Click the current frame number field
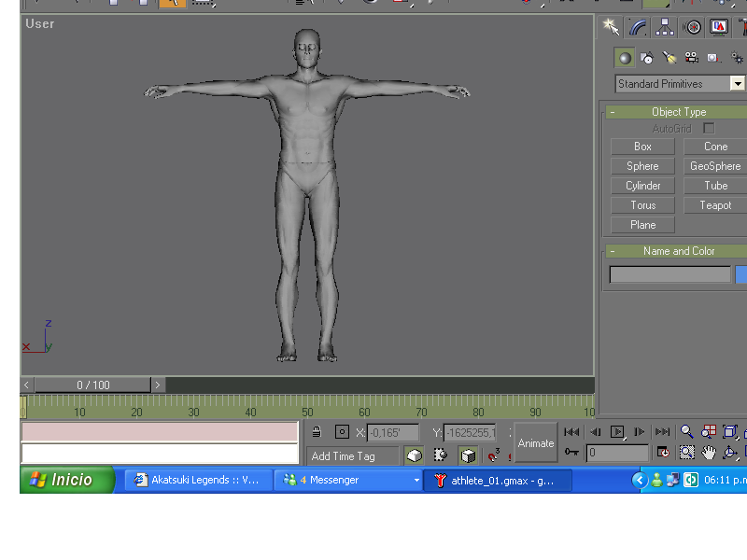The height and width of the screenshot is (560, 747). (617, 453)
